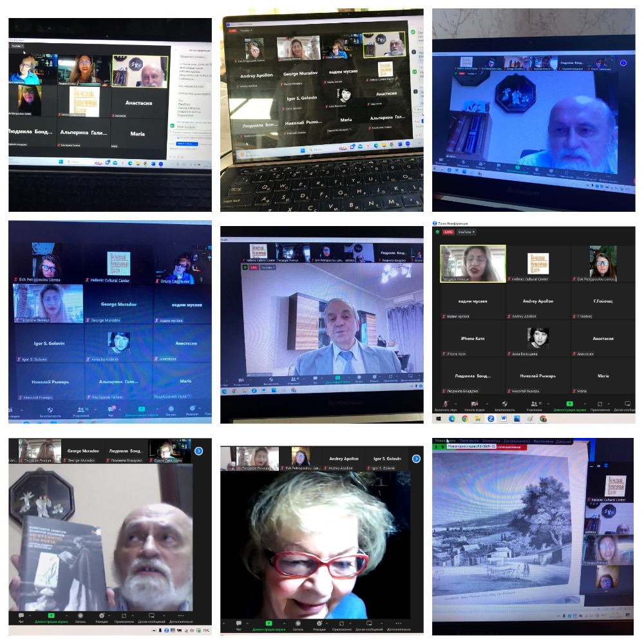Select Igor S. Golovin thumbnail above red-glasses woman
The width and height of the screenshot is (644, 644).
tap(387, 459)
